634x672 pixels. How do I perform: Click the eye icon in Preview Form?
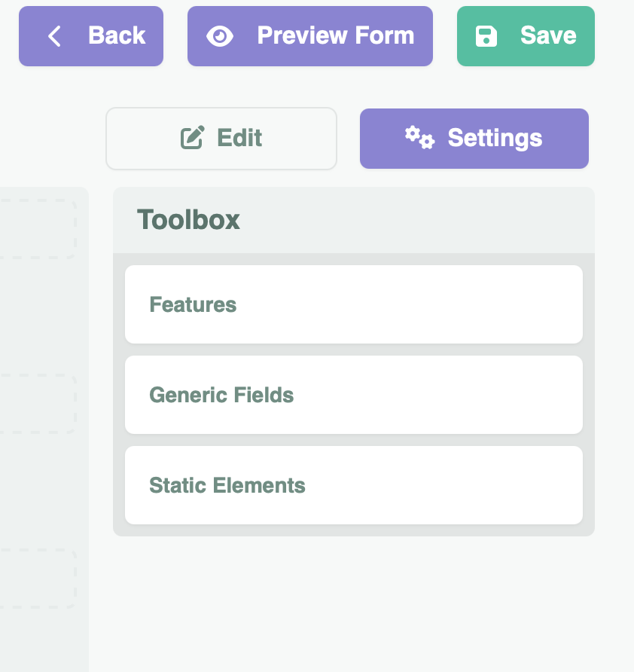(220, 36)
